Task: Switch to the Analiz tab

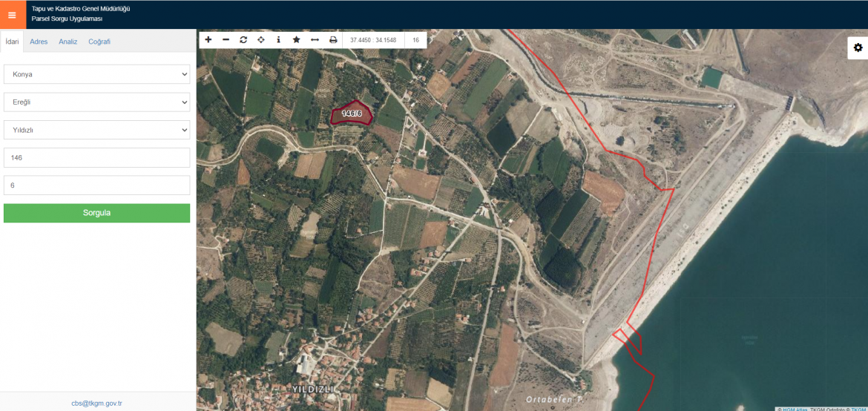Action: [68, 42]
